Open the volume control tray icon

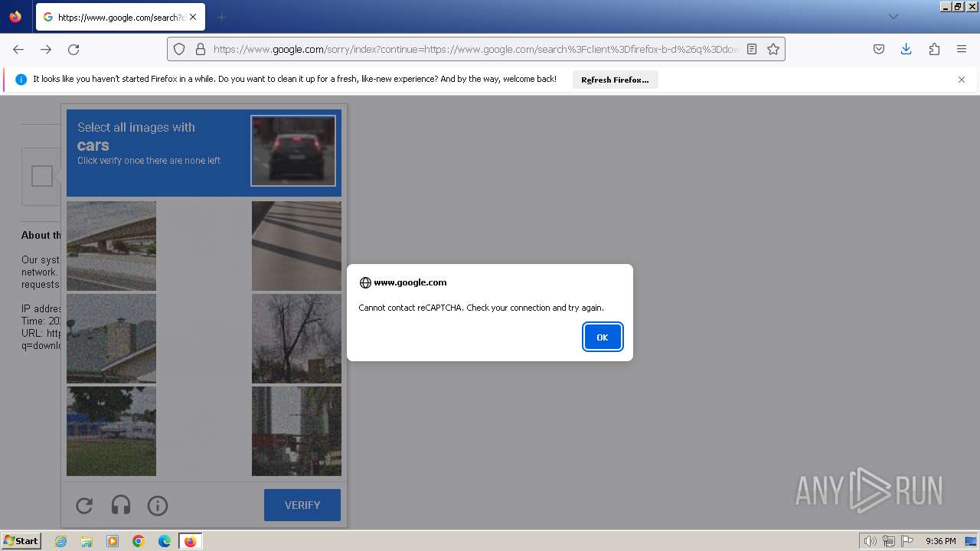click(x=870, y=541)
